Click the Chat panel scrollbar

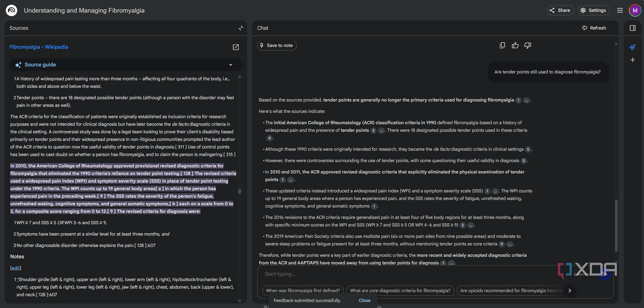click(x=617, y=225)
